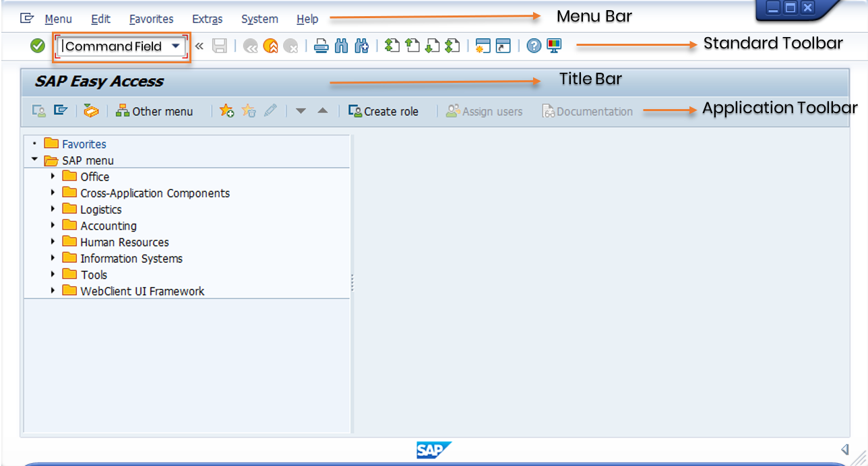The width and height of the screenshot is (868, 466).
Task: Collapse the SAP menu tree node arrow
Action: tap(34, 160)
